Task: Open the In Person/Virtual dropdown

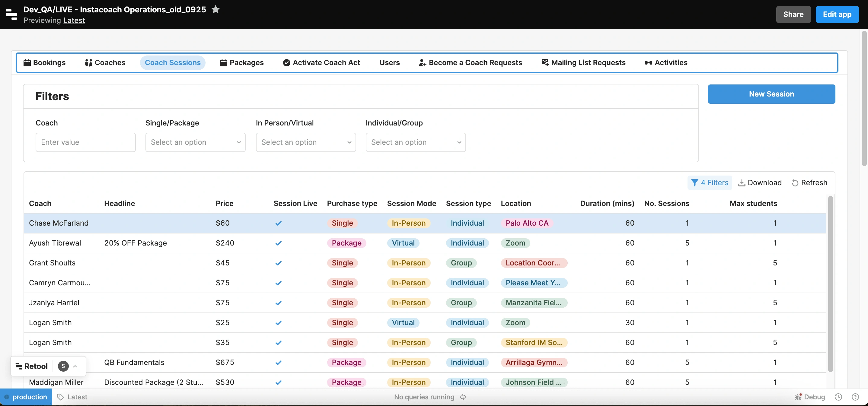Action: coord(306,142)
